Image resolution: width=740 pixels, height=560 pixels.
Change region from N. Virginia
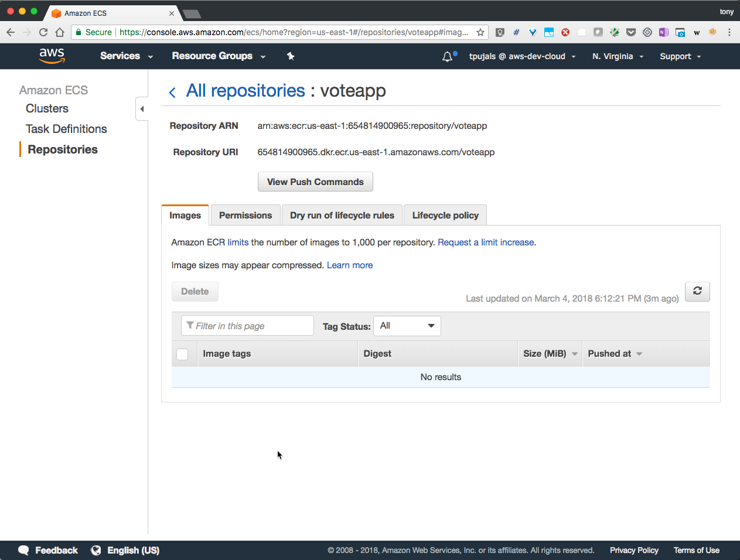tap(618, 56)
